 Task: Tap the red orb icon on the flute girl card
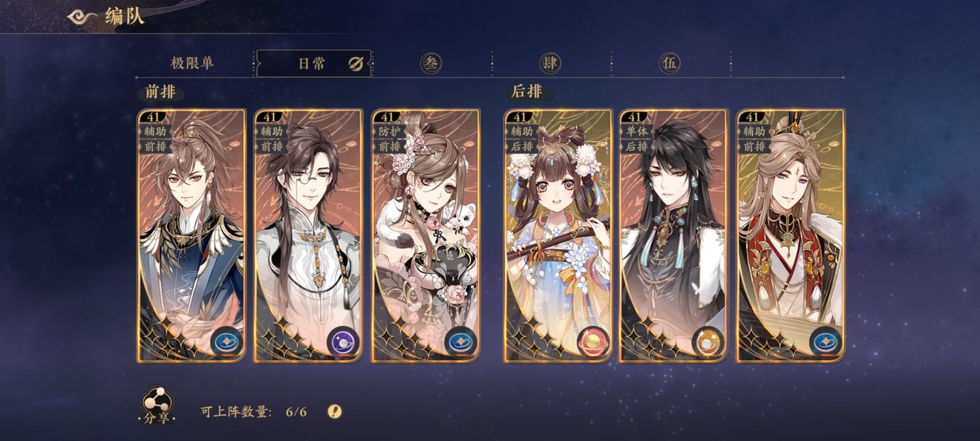coord(592,341)
